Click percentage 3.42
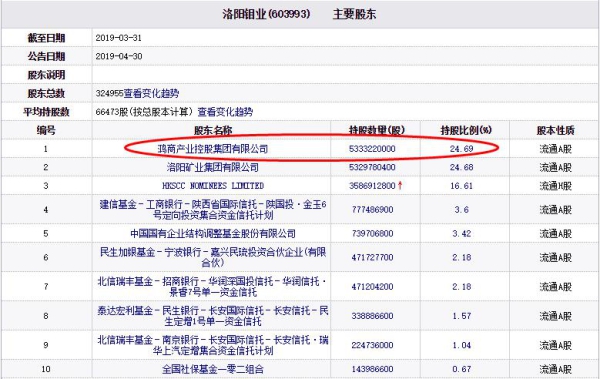Image resolution: width=600 pixels, height=379 pixels. [461, 234]
